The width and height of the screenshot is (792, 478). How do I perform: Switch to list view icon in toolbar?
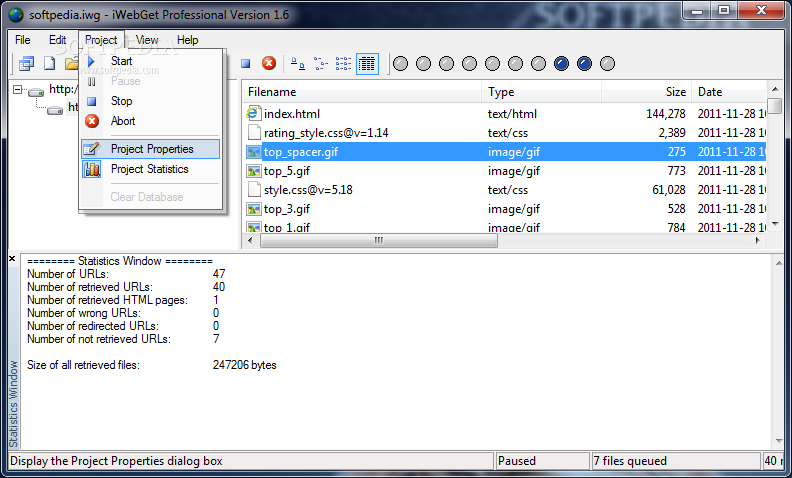[343, 64]
